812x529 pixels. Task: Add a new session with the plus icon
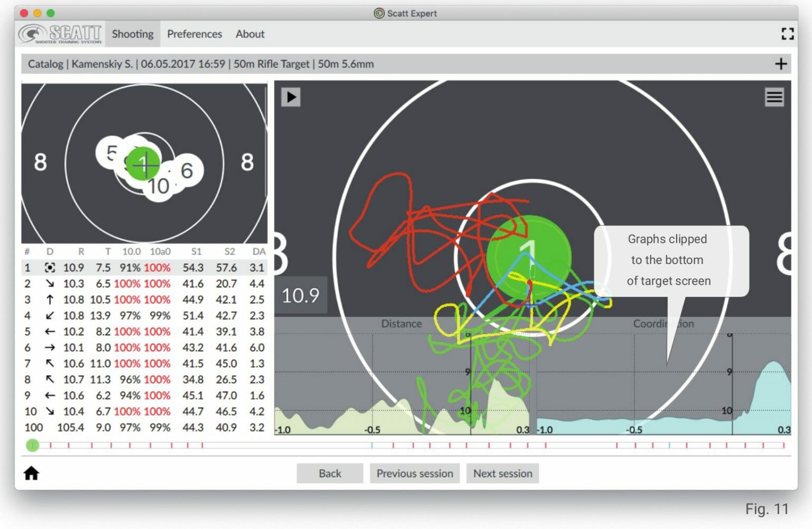pos(781,64)
